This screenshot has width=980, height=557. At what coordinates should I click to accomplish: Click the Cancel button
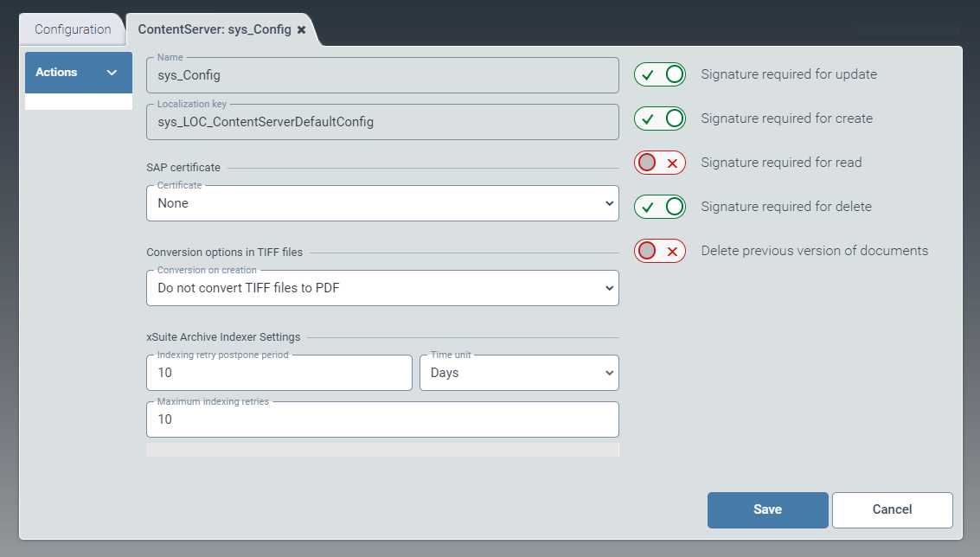[892, 509]
